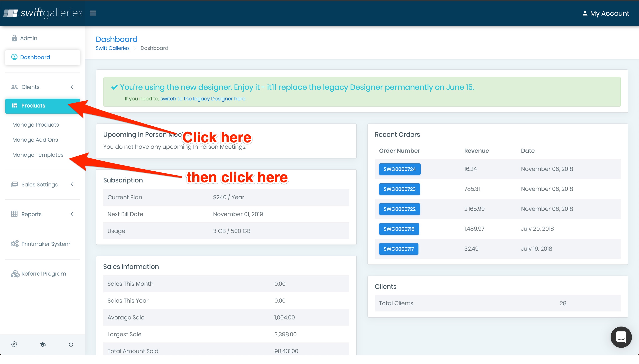The width and height of the screenshot is (639, 364).
Task: Expand the Clients chevron
Action: tap(72, 87)
